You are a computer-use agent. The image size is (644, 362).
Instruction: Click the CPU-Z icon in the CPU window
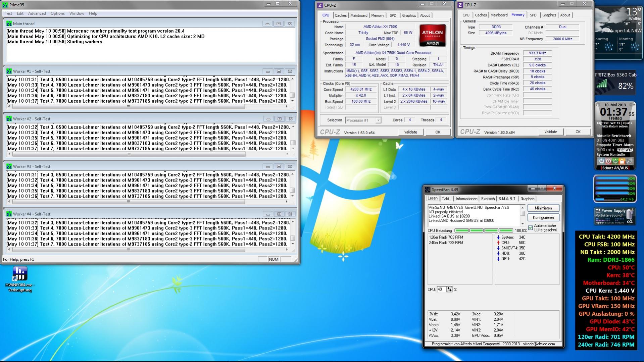click(320, 5)
